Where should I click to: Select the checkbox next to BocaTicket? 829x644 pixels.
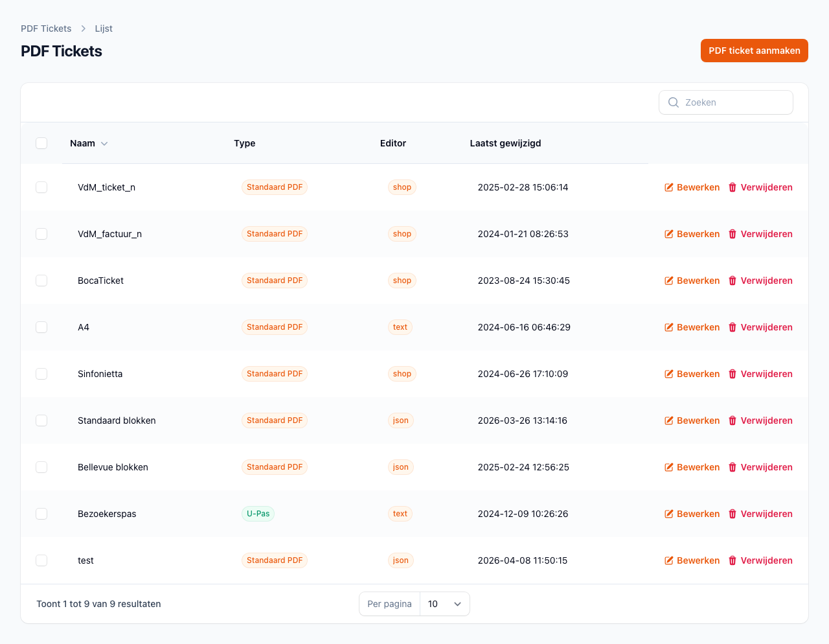41,281
